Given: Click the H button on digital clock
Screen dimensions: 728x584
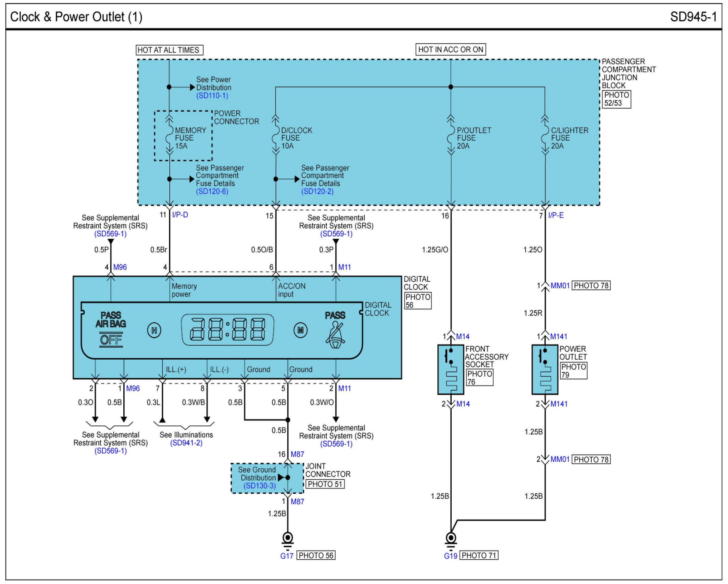Looking at the screenshot, I should [154, 331].
